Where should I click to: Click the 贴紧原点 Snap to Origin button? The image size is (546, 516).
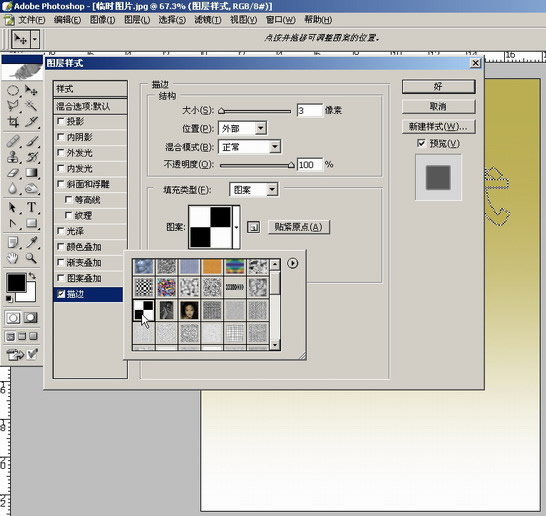tap(298, 227)
